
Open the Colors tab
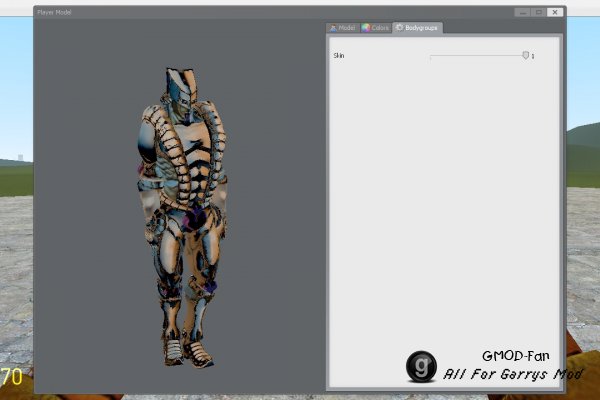pyautogui.click(x=376, y=28)
